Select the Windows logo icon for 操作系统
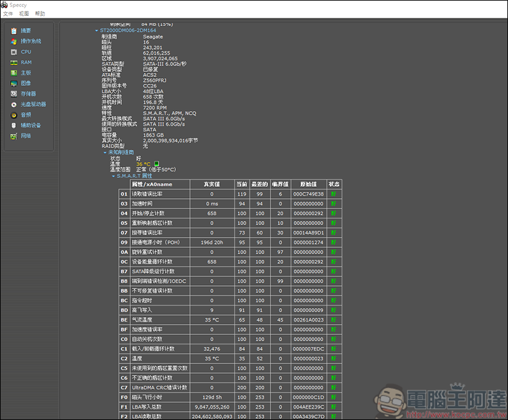 pyautogui.click(x=14, y=41)
